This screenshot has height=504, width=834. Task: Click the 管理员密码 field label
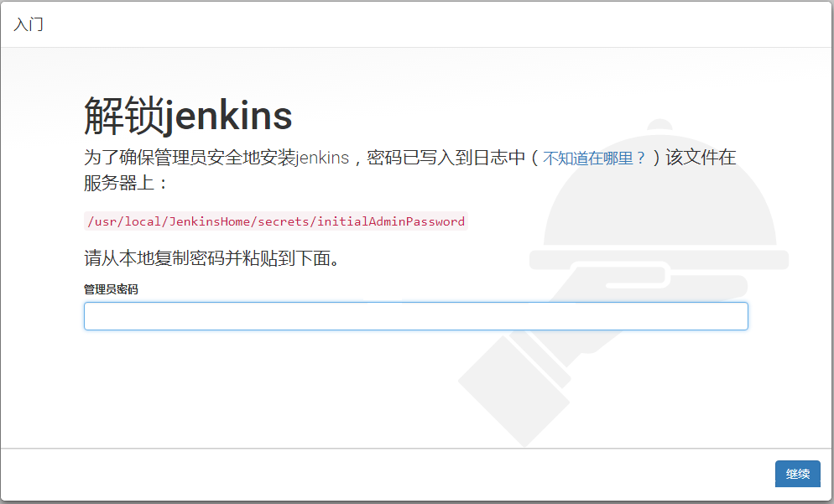(111, 289)
